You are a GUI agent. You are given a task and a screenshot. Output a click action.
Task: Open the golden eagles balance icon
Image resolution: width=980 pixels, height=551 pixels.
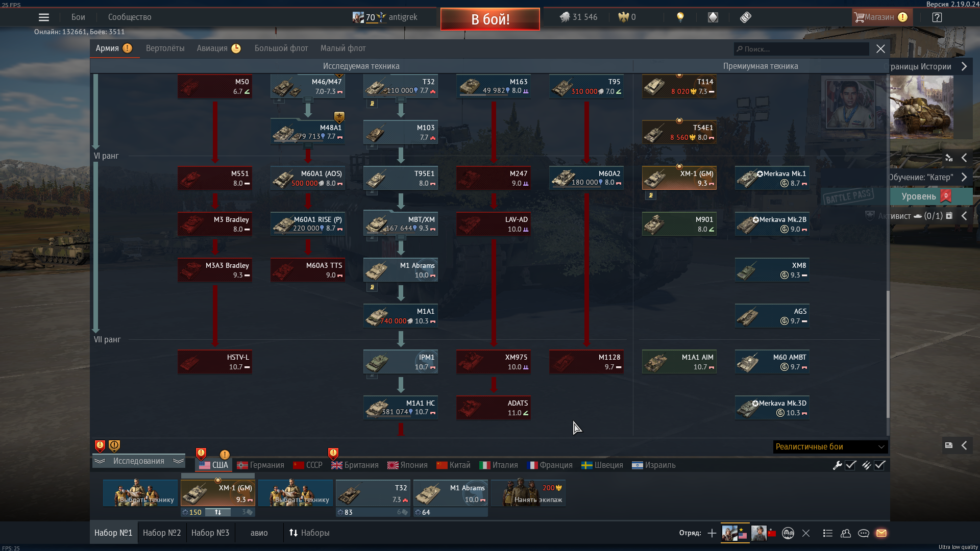pyautogui.click(x=623, y=17)
